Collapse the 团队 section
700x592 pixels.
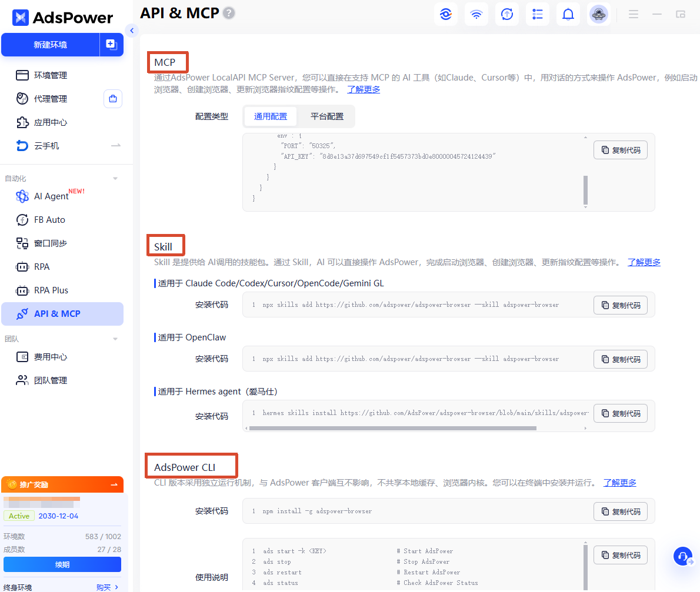[115, 339]
